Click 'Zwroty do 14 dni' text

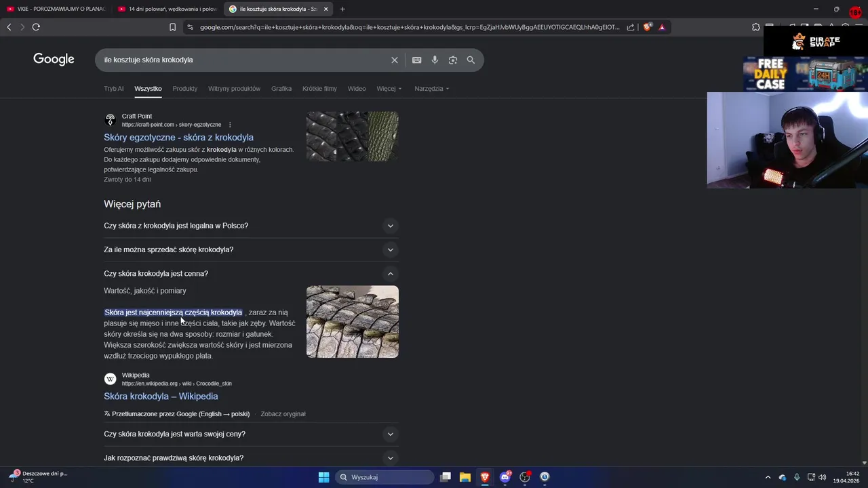127,180
